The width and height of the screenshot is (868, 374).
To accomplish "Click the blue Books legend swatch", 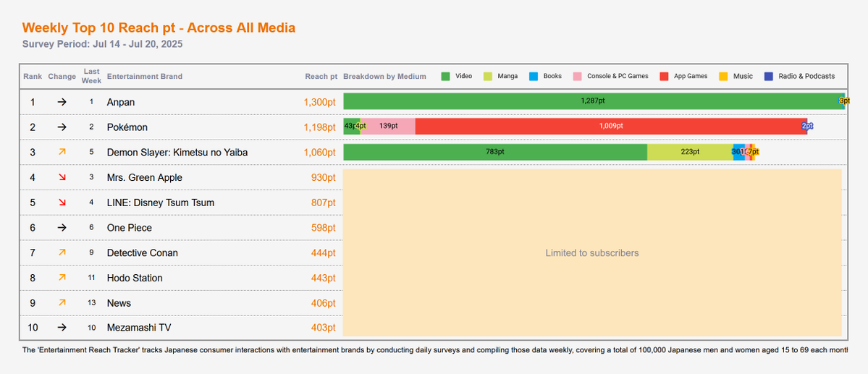I will tap(534, 77).
